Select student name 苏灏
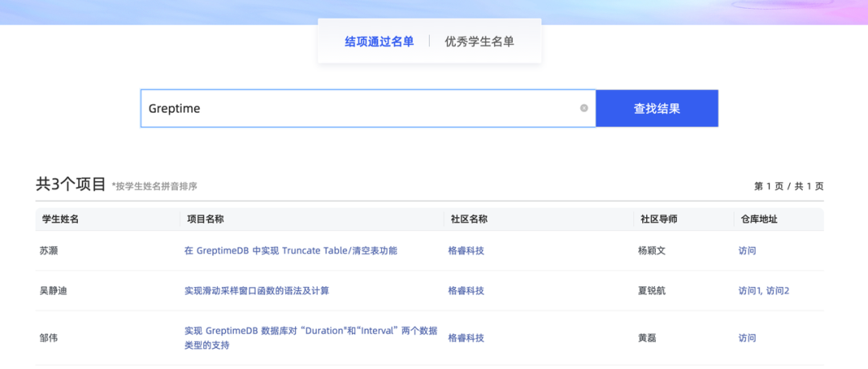Viewport: 868px width, 369px height. pyautogui.click(x=49, y=251)
